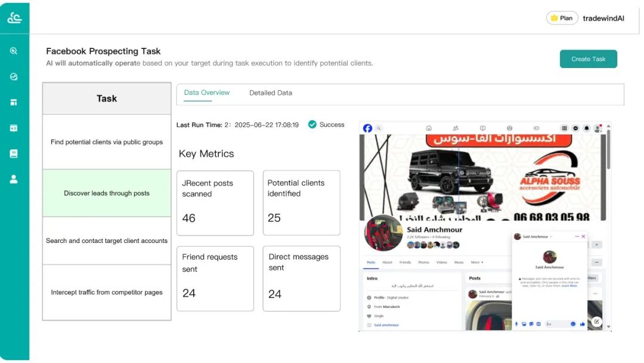Open the book icon in left sidebar

(x=14, y=153)
